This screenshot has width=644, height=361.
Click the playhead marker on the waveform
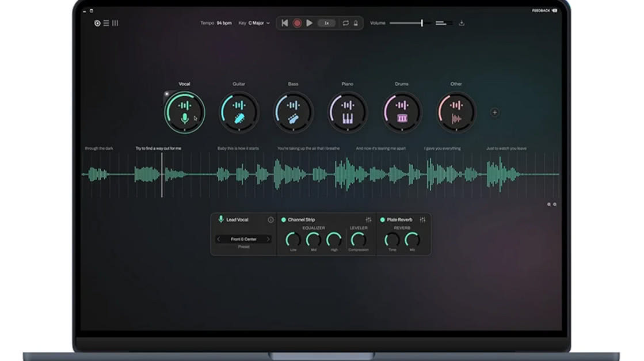coord(162,174)
